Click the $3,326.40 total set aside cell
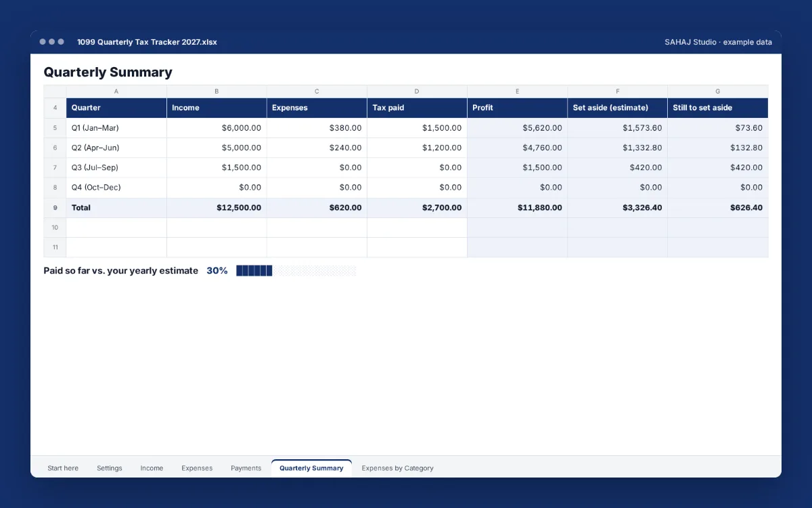Image resolution: width=812 pixels, height=508 pixels. pos(617,208)
